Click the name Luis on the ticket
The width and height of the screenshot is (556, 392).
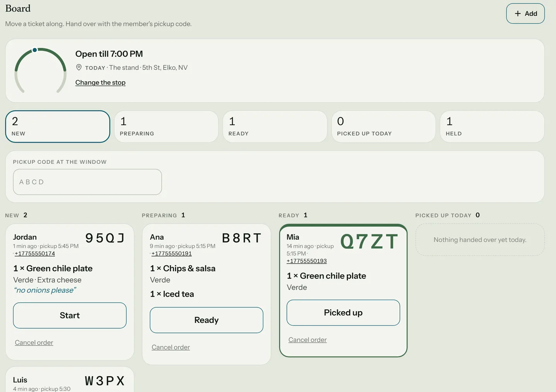pos(20,380)
